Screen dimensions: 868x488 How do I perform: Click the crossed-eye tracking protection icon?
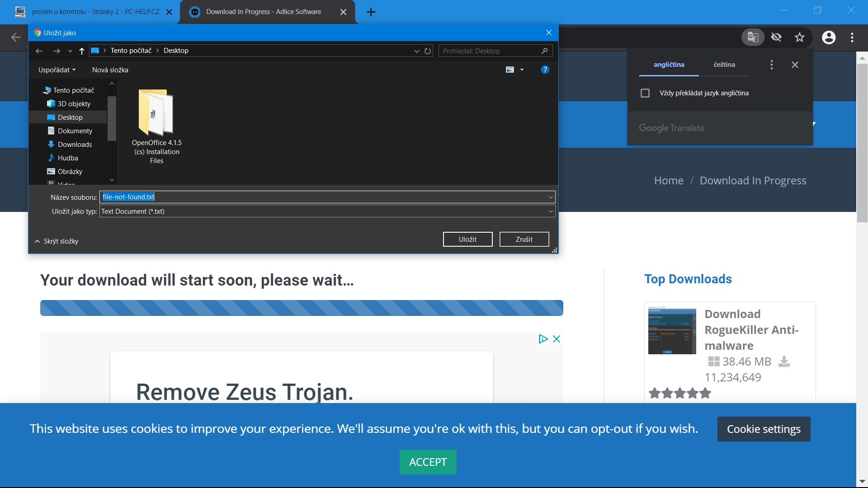[x=776, y=37]
